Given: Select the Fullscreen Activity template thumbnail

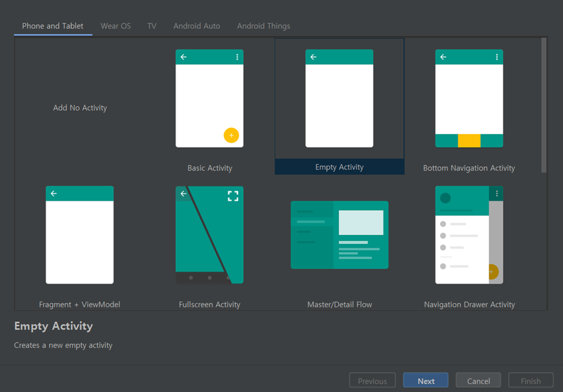Looking at the screenshot, I should [209, 235].
